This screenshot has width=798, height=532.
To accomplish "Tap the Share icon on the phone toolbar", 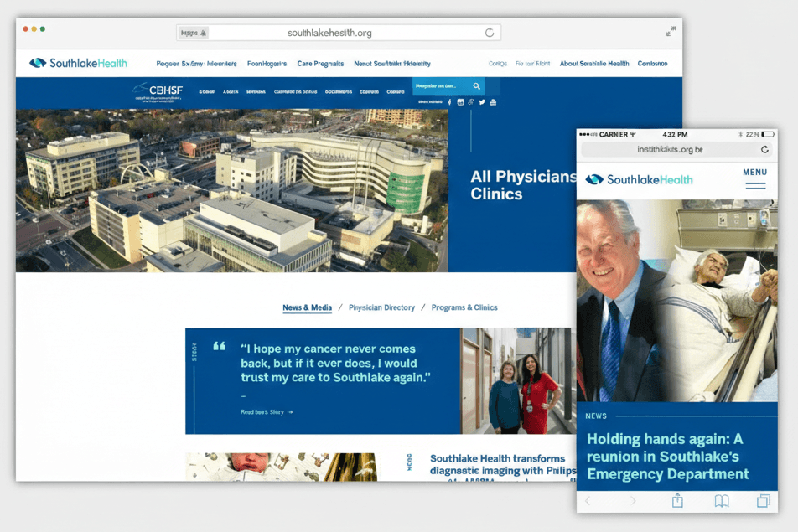I will [x=677, y=500].
